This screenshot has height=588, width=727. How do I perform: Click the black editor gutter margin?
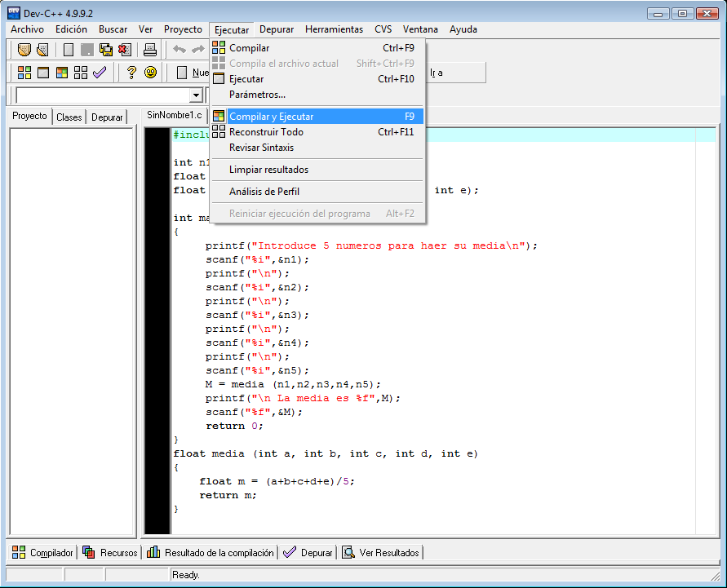pyautogui.click(x=157, y=331)
